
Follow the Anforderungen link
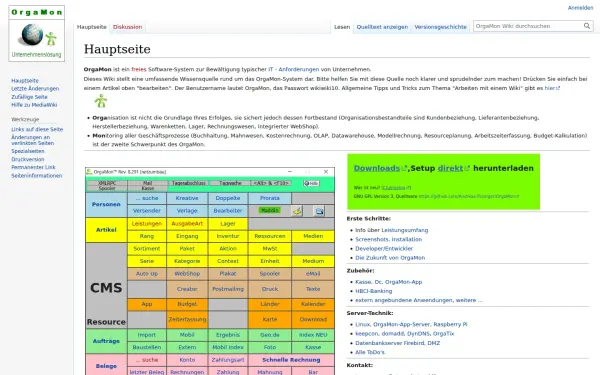[x=298, y=69]
